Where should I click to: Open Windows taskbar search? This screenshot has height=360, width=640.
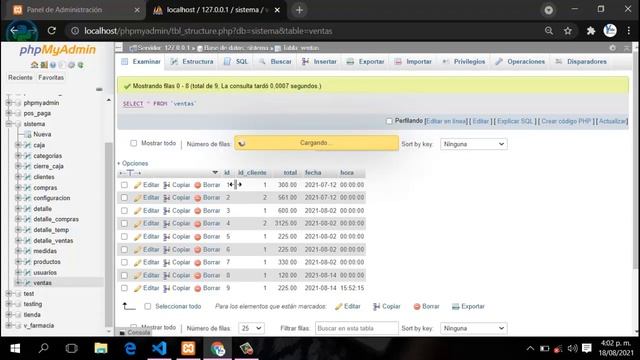tap(43, 348)
